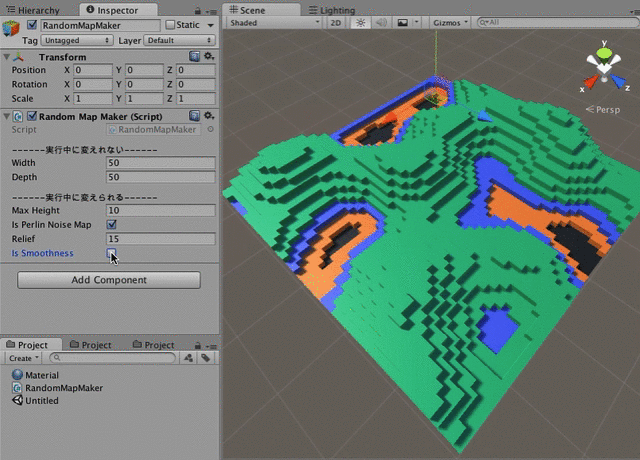
Task: Click the Max Height value field
Action: click(x=160, y=211)
